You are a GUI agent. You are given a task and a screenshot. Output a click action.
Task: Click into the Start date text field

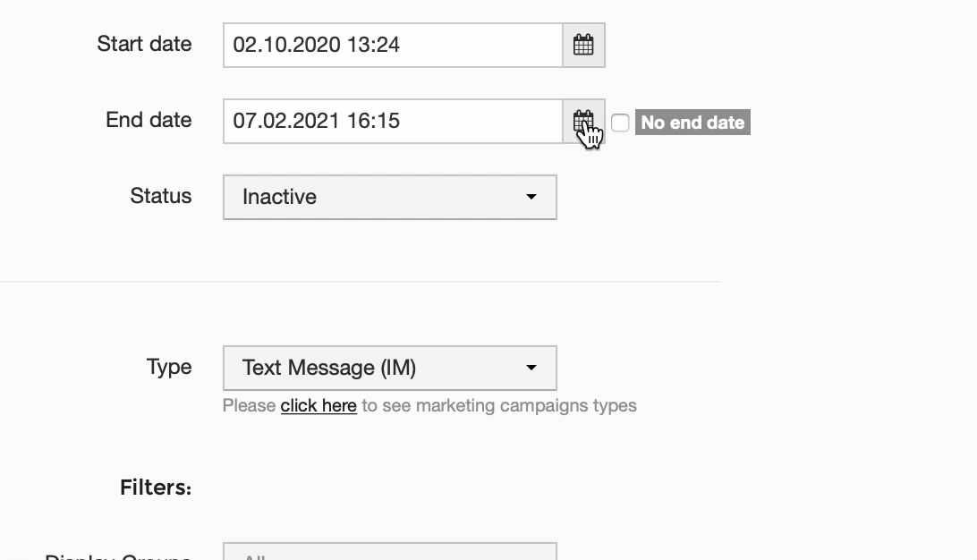pyautogui.click(x=392, y=45)
